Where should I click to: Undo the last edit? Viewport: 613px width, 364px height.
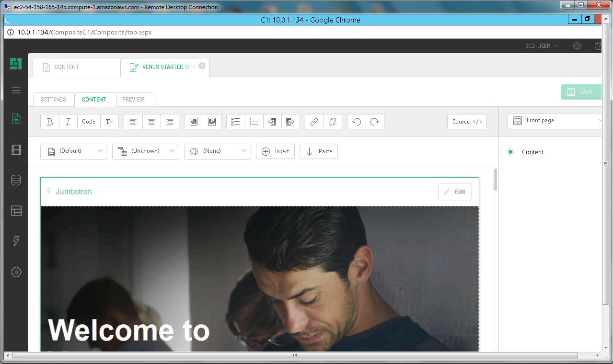coord(357,122)
